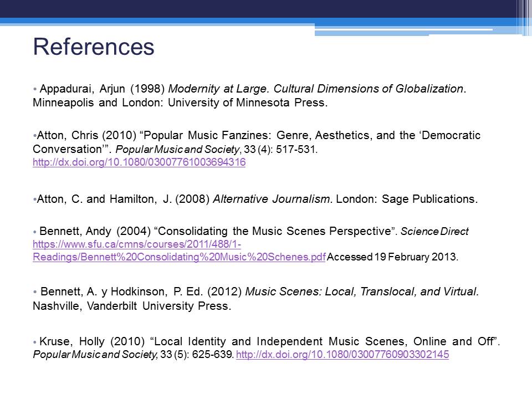Image resolution: width=532 pixels, height=399 pixels.
Task: Click the Music Scenes: Local, Translocal title
Action: 361,291
